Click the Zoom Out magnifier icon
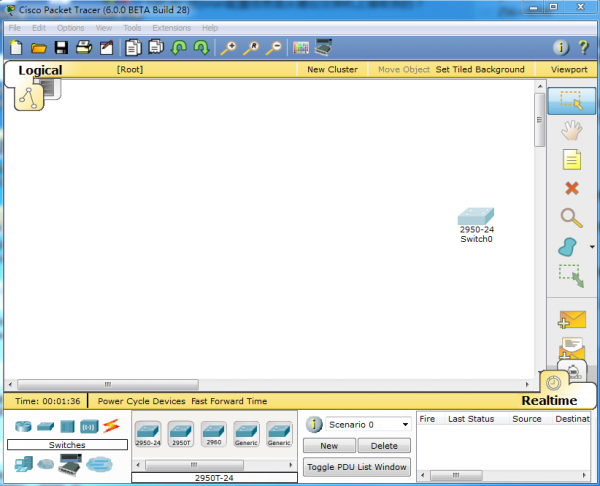 (x=274, y=48)
